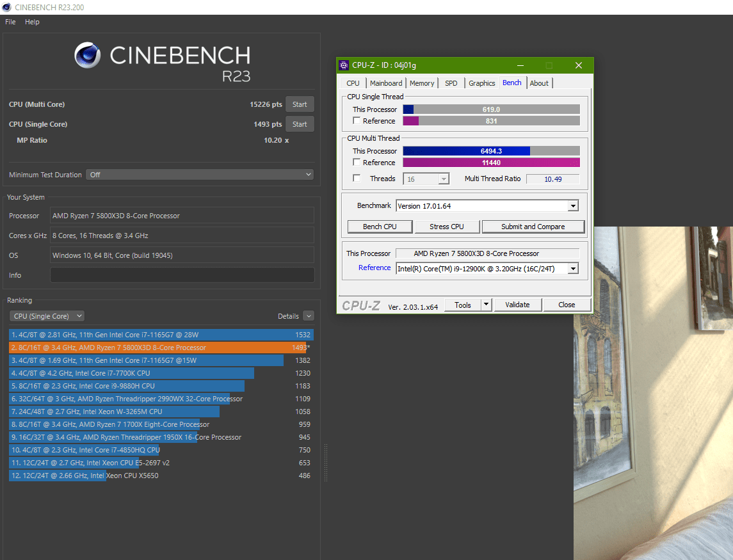This screenshot has height=560, width=733.
Task: Minimize the CPU-Z window
Action: 520,65
